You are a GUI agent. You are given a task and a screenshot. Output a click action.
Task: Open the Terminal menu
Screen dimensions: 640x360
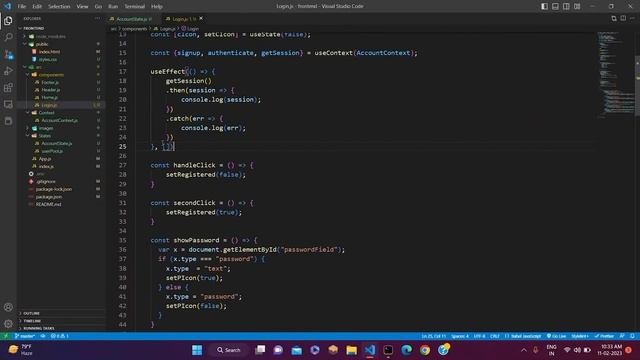click(134, 6)
